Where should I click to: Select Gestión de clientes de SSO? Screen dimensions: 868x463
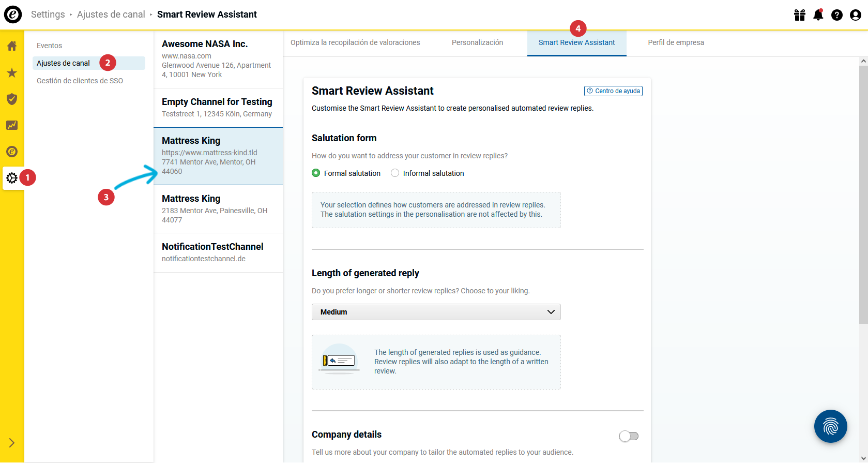pos(80,81)
